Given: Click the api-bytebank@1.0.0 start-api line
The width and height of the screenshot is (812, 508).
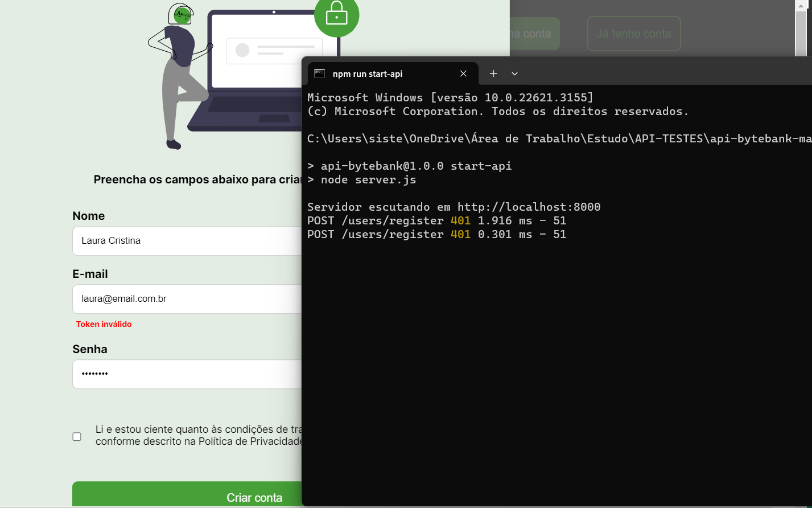Looking at the screenshot, I should (410, 166).
